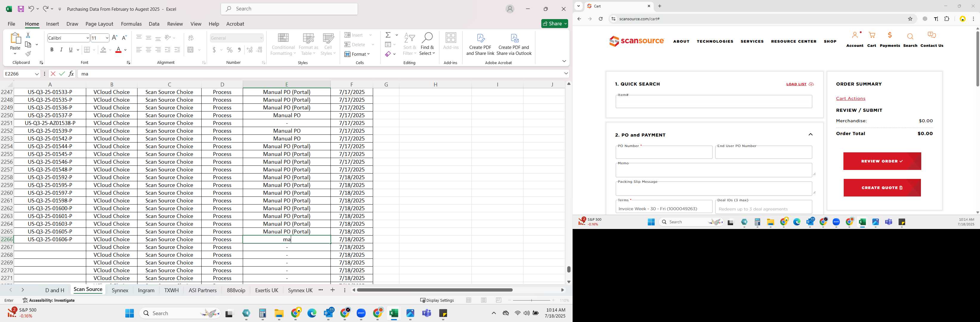Click the PO Number input field

[x=664, y=152]
